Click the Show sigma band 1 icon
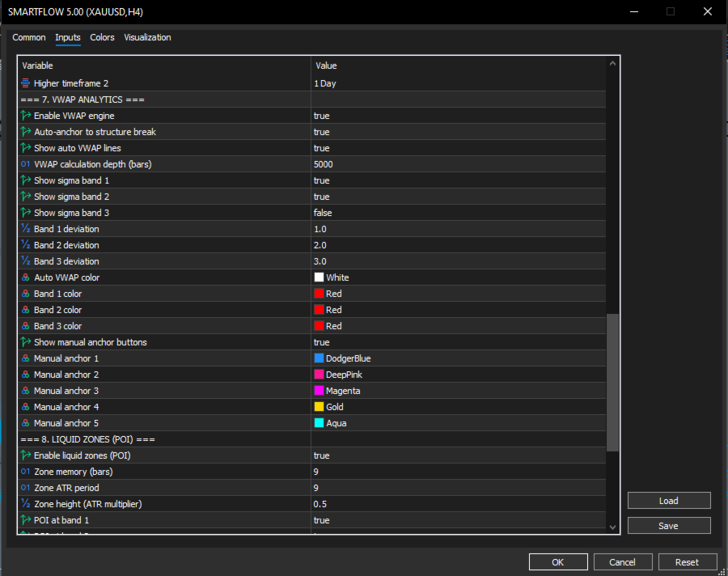Viewport: 728px width, 576px height. point(26,180)
